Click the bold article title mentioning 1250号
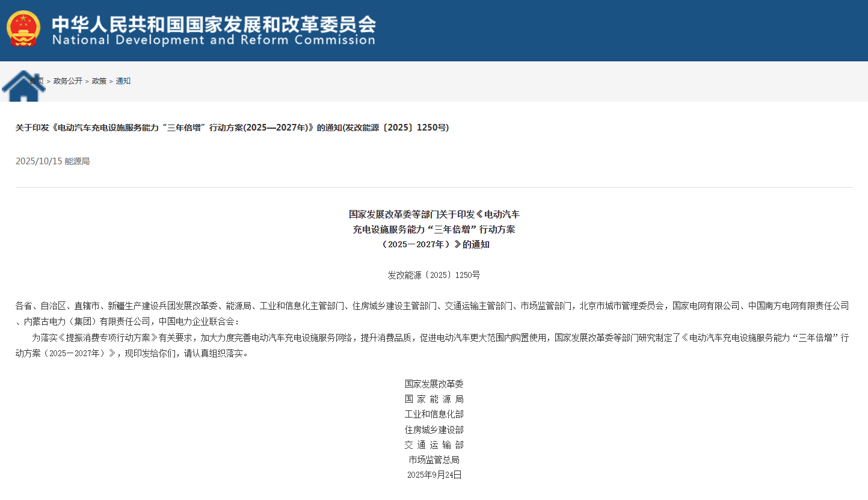Screen dimensions: 868x500 point(232,128)
